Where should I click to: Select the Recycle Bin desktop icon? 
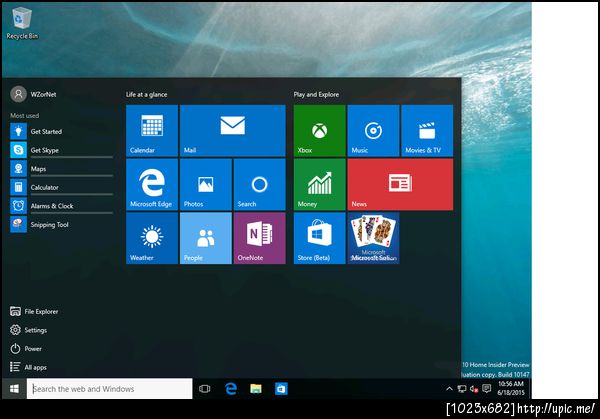pyautogui.click(x=22, y=24)
